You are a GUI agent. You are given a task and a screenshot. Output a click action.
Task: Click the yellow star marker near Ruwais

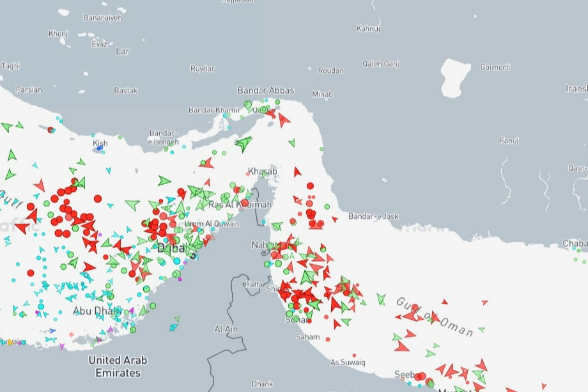point(9,341)
